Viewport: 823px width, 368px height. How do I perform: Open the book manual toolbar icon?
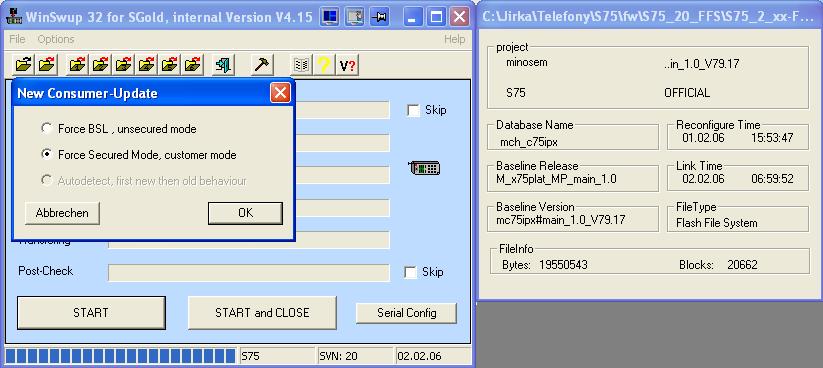(301, 65)
